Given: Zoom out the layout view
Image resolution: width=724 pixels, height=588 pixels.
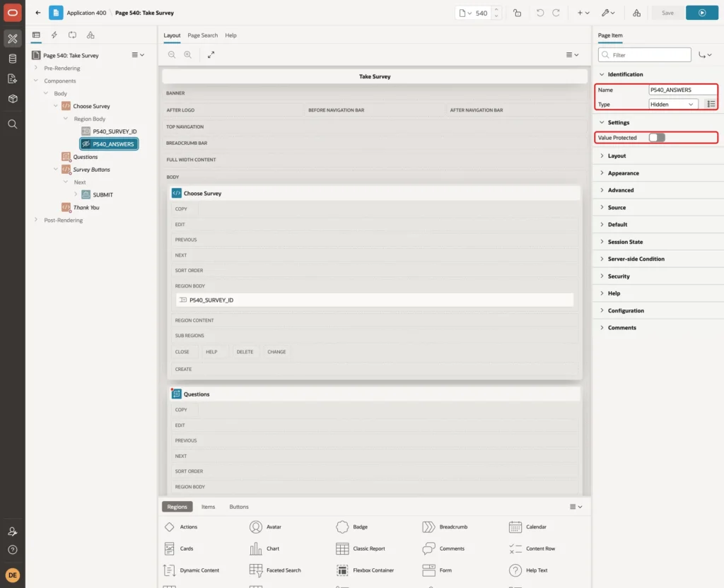Looking at the screenshot, I should 172,54.
